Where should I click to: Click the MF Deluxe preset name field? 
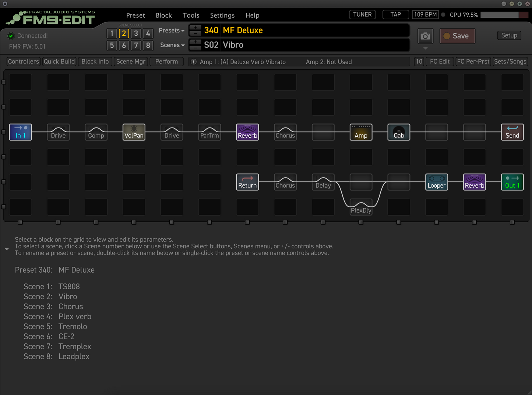pos(315,30)
